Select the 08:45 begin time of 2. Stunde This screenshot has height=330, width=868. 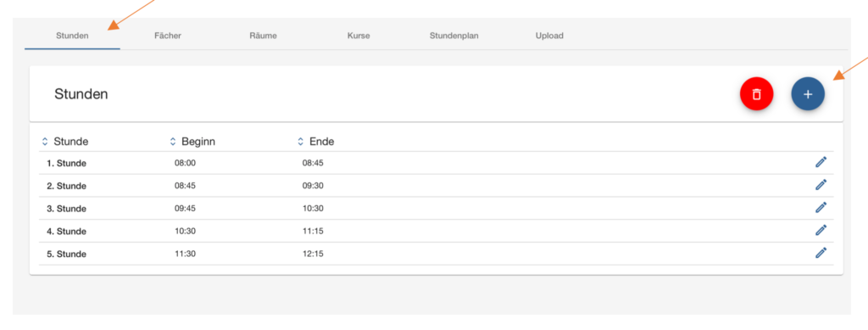pyautogui.click(x=186, y=186)
